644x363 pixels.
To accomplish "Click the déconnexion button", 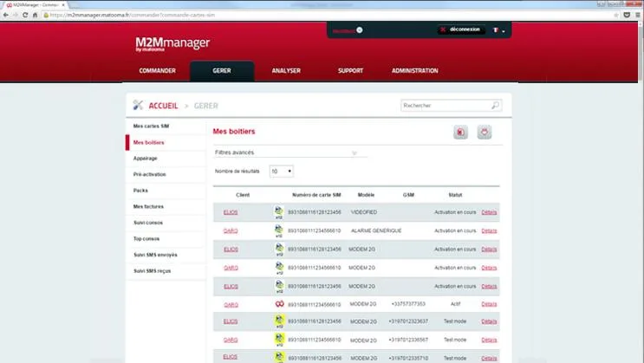I will (x=461, y=29).
